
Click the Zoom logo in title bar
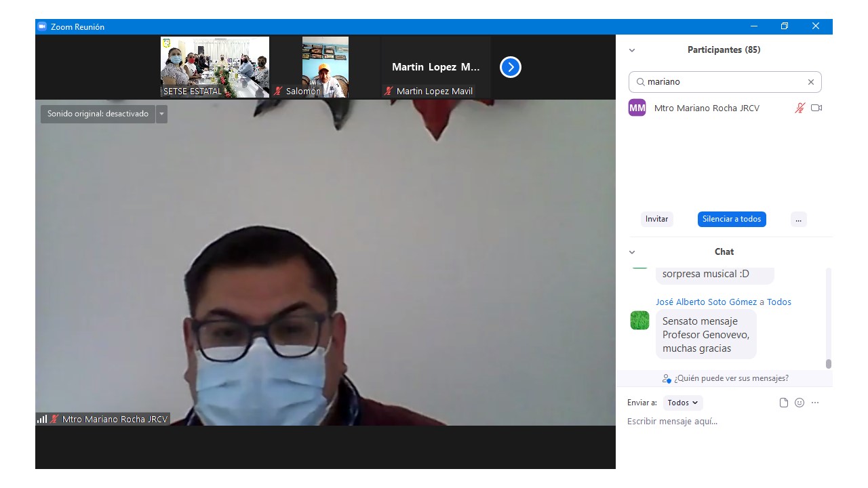click(x=42, y=26)
